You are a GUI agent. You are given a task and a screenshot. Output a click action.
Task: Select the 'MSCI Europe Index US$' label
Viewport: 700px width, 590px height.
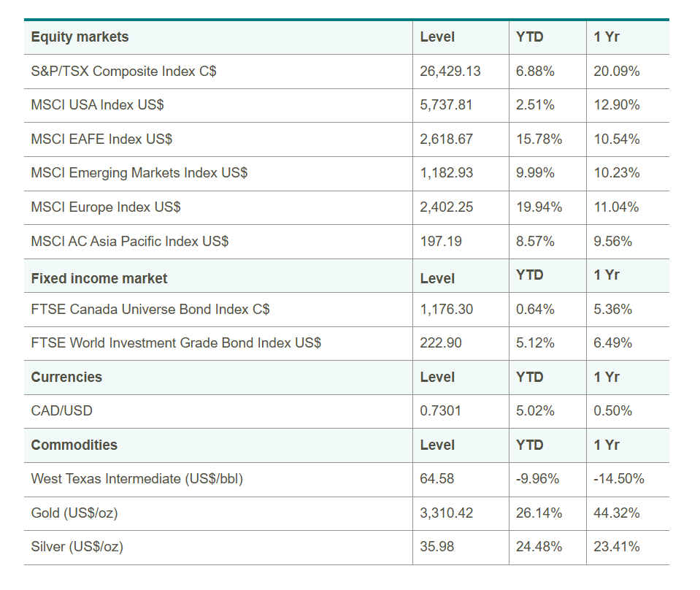[x=106, y=207]
